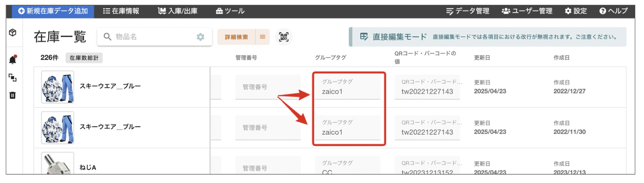Click the 2023/12/13 creation date
This screenshot has height=183, width=644.
tap(570, 172)
